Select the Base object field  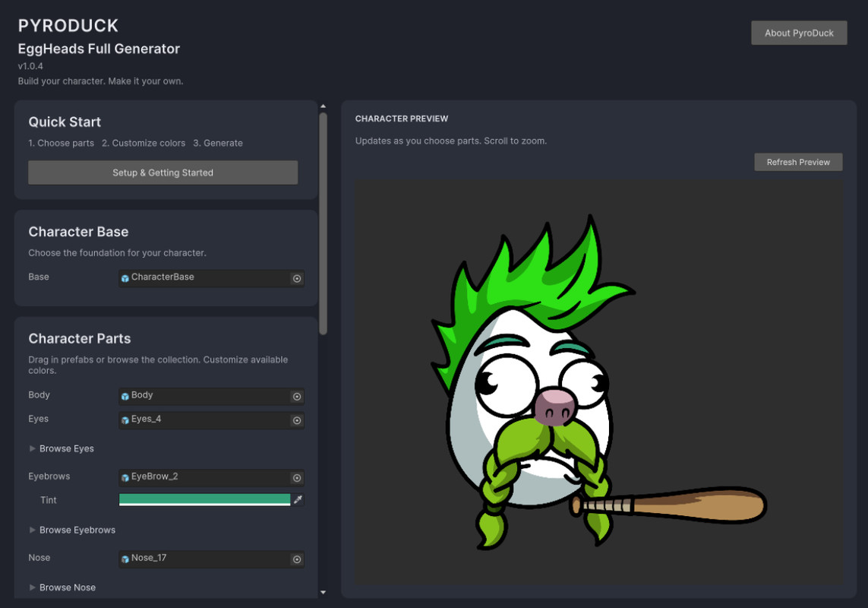(x=211, y=278)
